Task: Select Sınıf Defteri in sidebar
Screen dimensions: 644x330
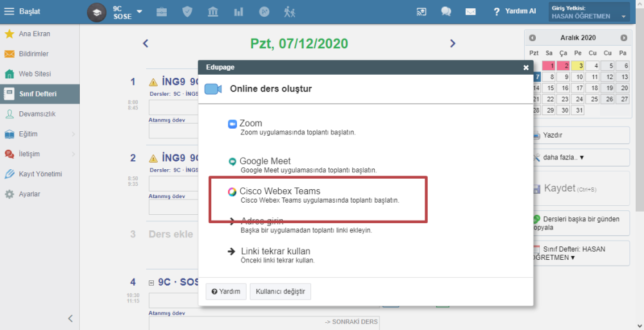Action: [x=40, y=94]
